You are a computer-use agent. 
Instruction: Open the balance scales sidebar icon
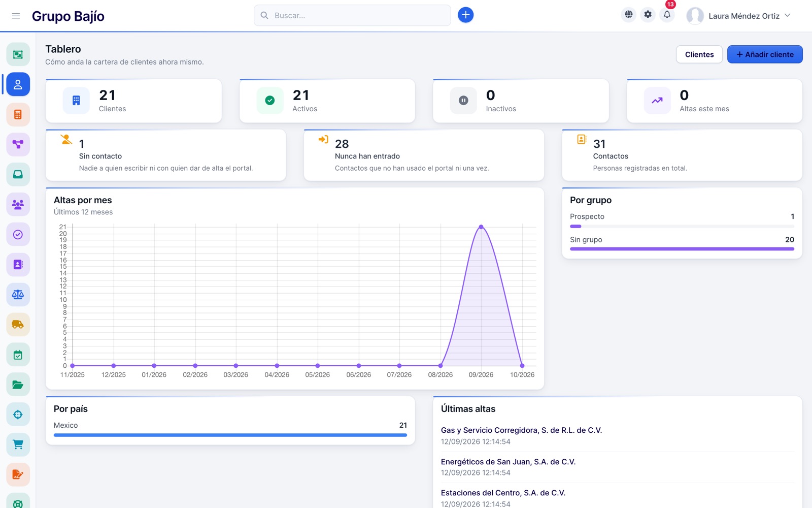click(x=18, y=294)
